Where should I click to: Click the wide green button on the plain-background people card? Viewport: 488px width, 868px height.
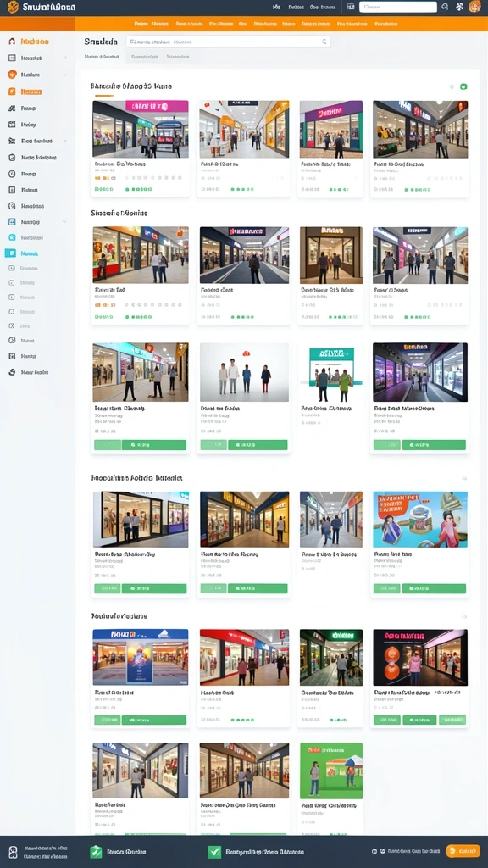pos(258,444)
